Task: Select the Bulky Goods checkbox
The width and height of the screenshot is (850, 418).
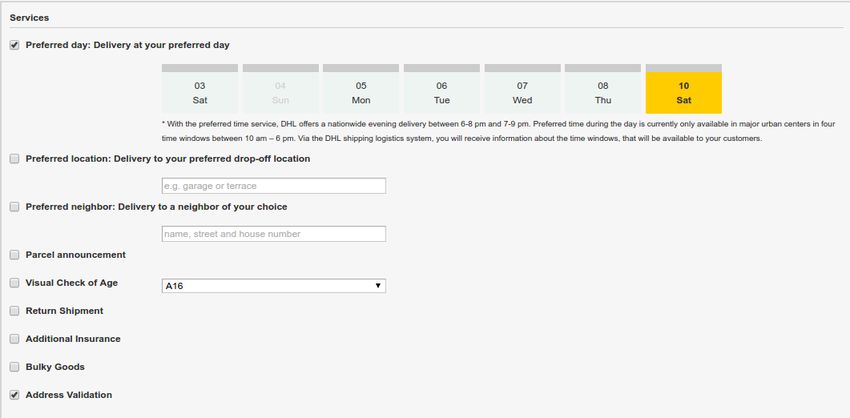Action: click(x=14, y=367)
